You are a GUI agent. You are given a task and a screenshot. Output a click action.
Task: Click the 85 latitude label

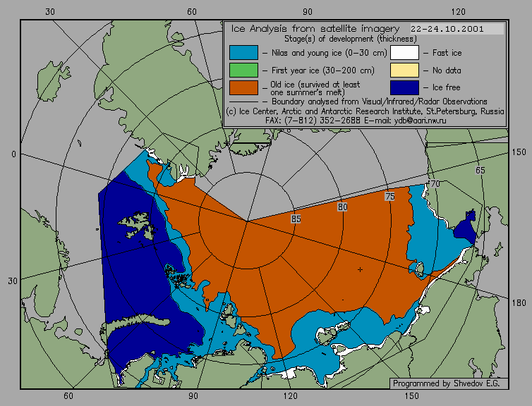tap(296, 219)
